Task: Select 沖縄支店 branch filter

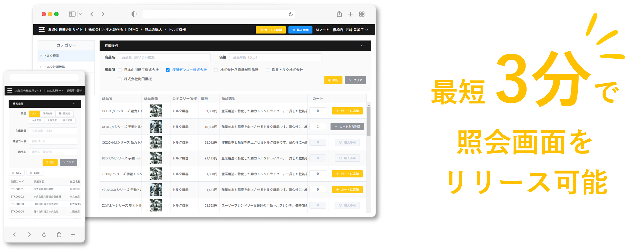Action: 47,114
